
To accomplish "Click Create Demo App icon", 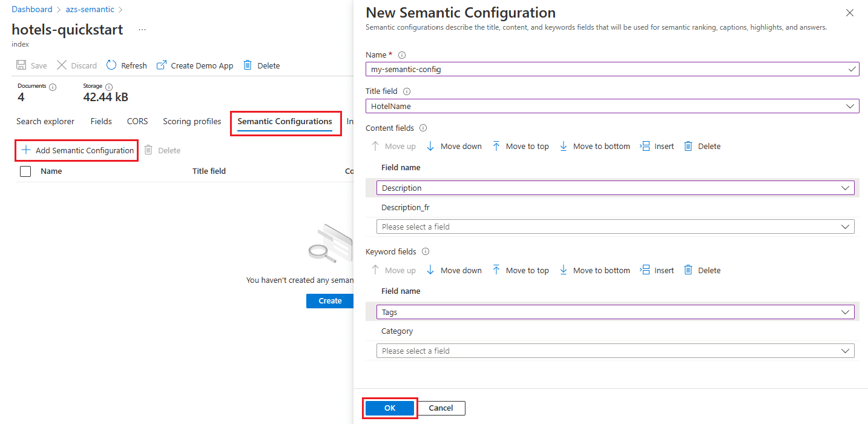I will tap(162, 65).
